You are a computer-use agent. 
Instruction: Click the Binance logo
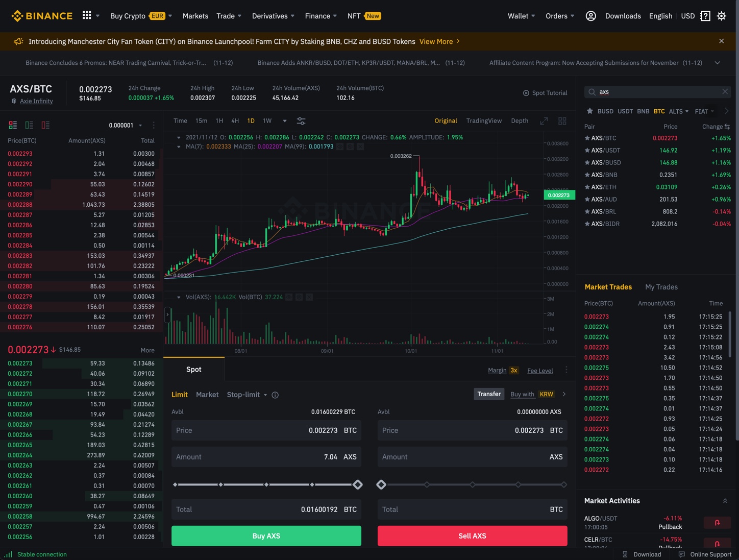coord(42,16)
